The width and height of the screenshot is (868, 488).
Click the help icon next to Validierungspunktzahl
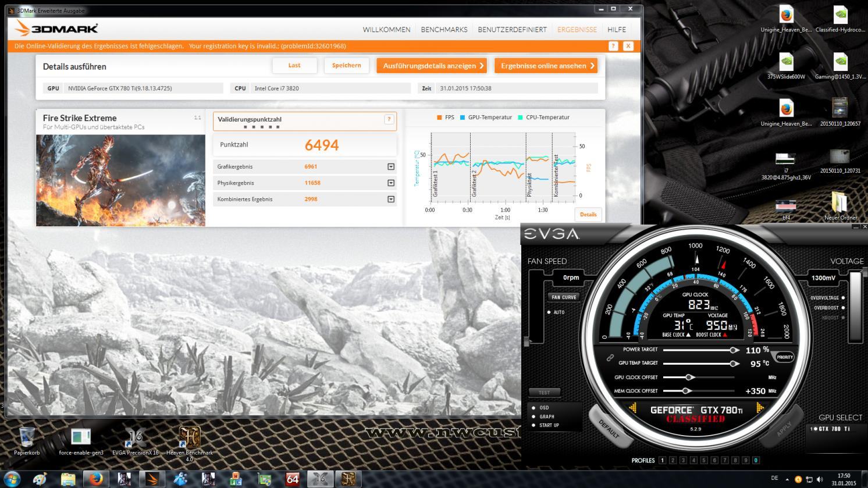(x=389, y=119)
